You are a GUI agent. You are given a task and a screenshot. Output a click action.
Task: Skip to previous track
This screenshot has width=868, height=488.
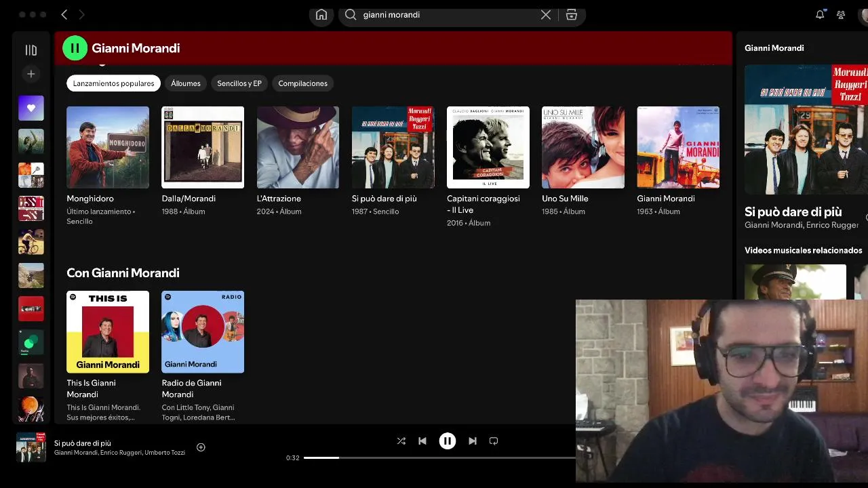422,441
